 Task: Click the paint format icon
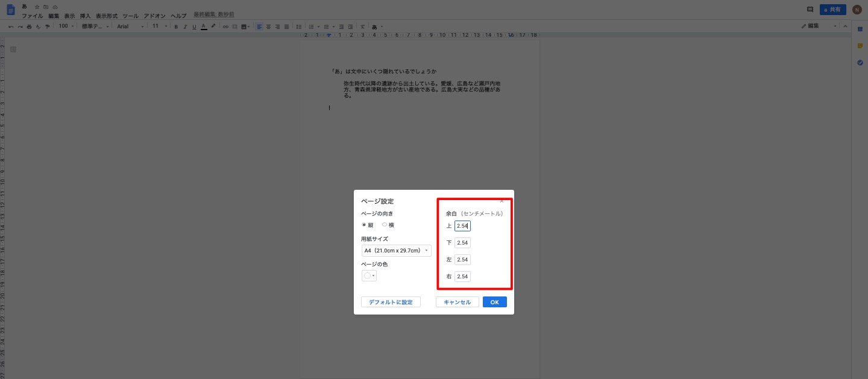coord(48,27)
